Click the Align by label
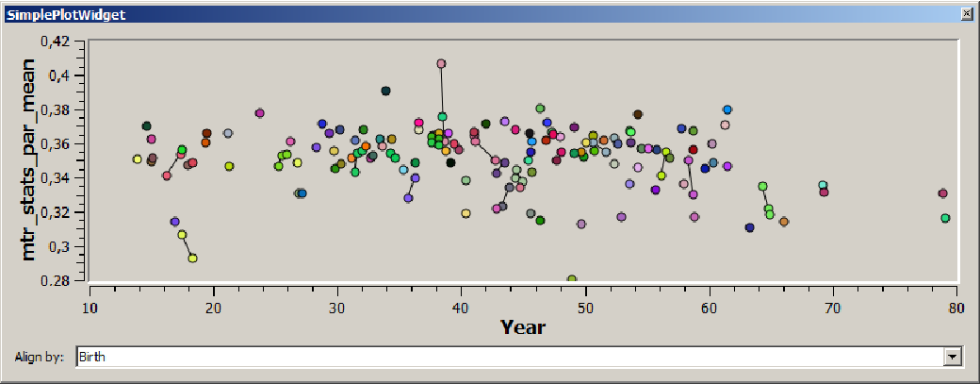 point(39,358)
